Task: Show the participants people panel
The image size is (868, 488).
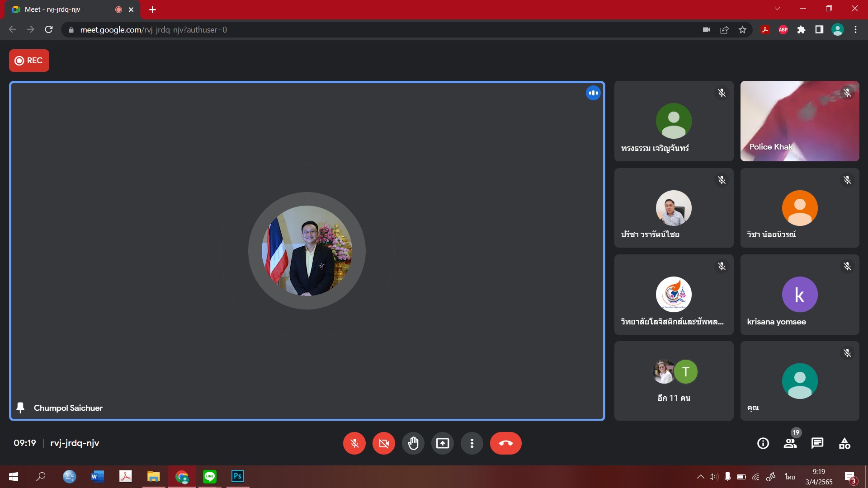Action: 790,443
